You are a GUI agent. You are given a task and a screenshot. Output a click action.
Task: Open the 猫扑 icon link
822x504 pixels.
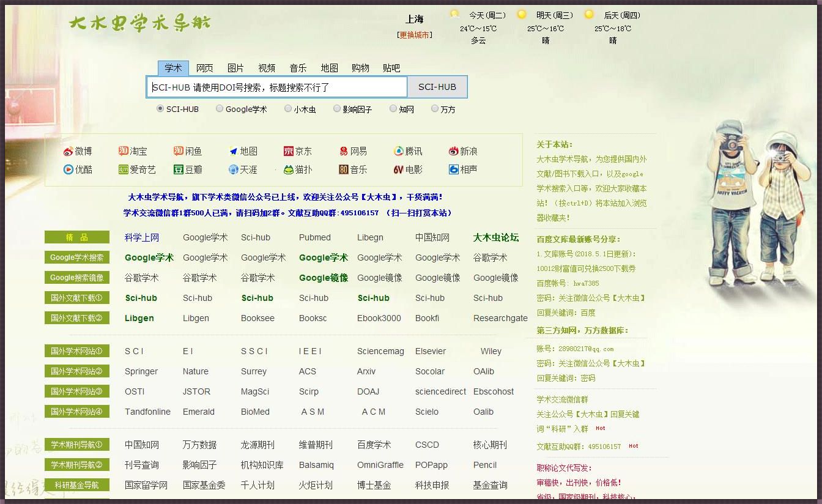click(298, 169)
